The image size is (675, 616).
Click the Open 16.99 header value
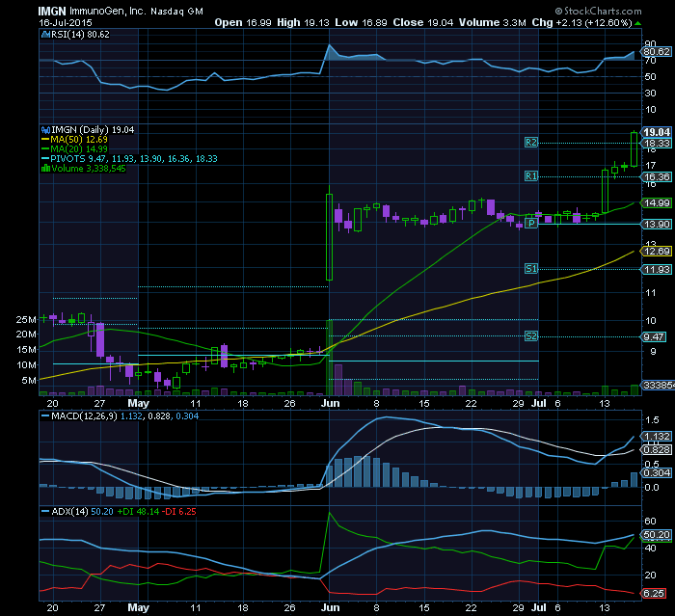point(243,23)
